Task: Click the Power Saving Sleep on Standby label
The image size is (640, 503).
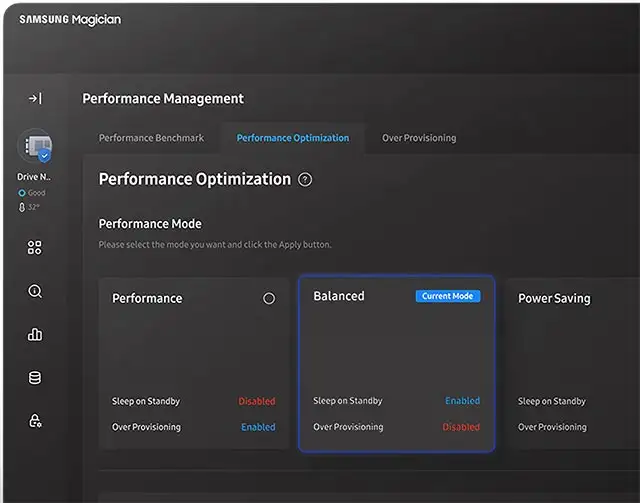Action: tap(551, 401)
